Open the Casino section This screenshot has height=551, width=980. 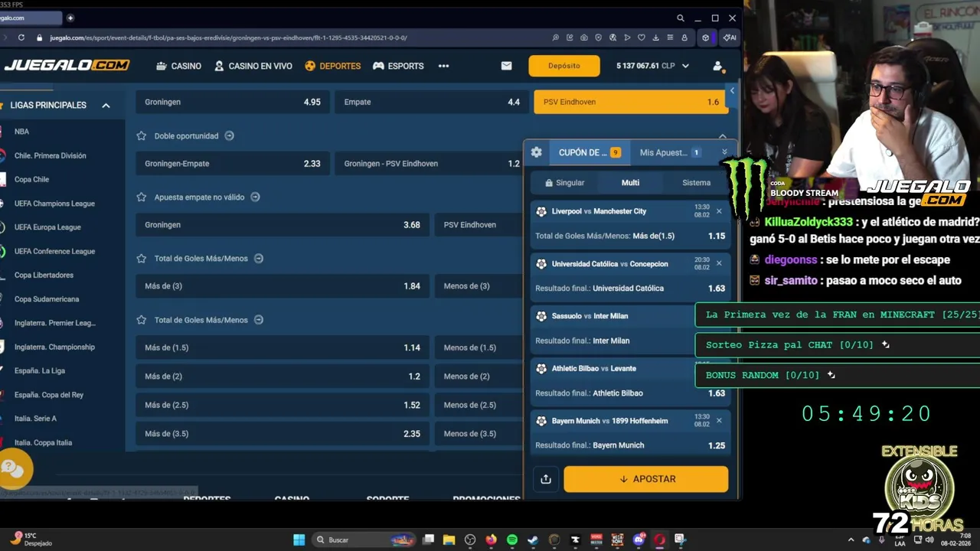[178, 66]
